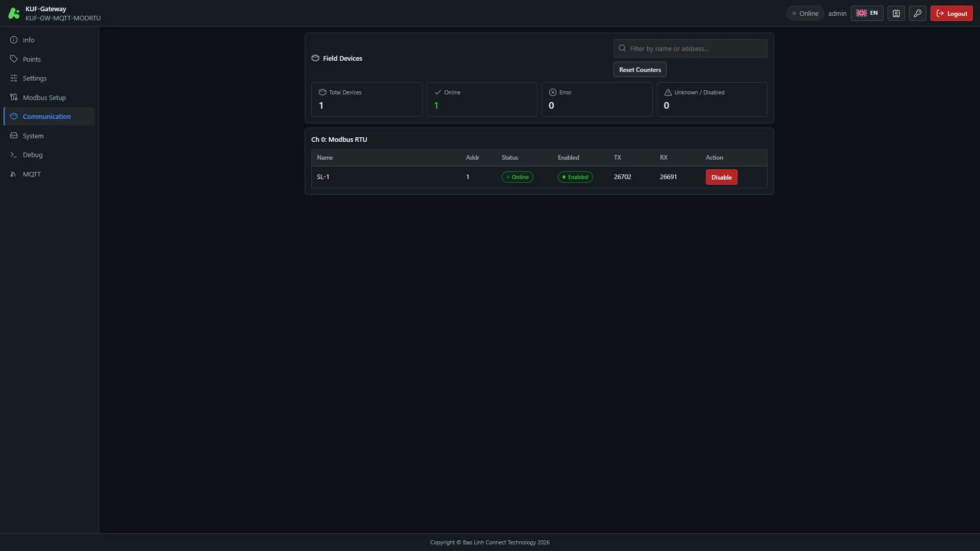Click the header Online connection indicator

(805, 13)
